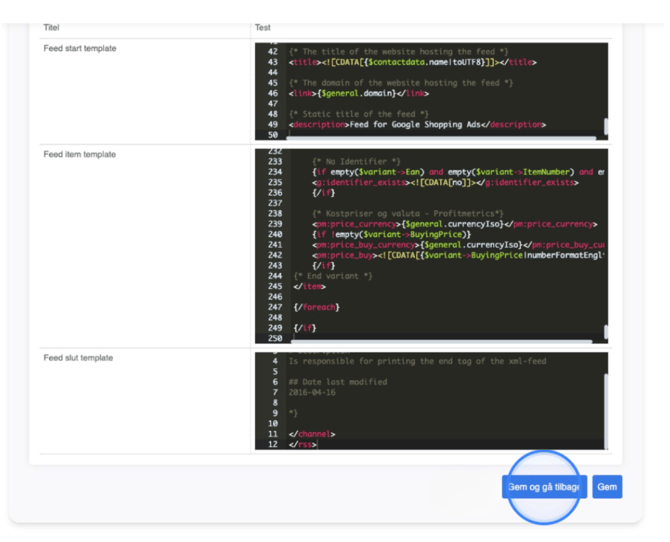Image resolution: width=670 pixels, height=542 pixels.
Task: Click the 'No Identifier' comment on line 233
Action: pos(356,162)
